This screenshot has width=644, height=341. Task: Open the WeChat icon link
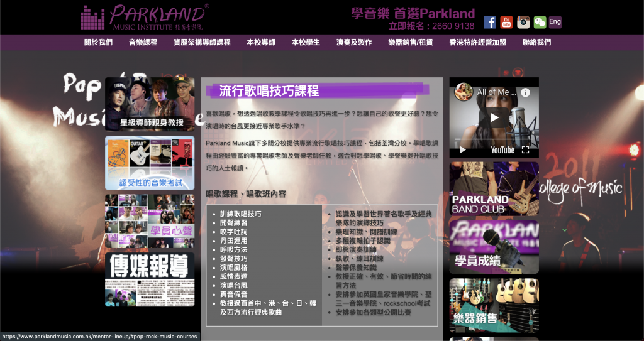coord(540,22)
